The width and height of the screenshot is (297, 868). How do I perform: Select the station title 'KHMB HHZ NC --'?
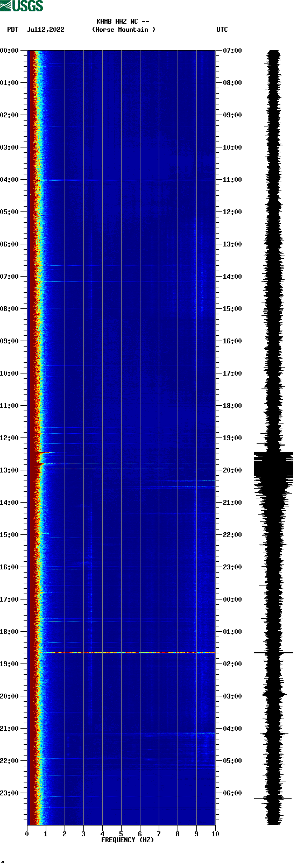(123, 22)
